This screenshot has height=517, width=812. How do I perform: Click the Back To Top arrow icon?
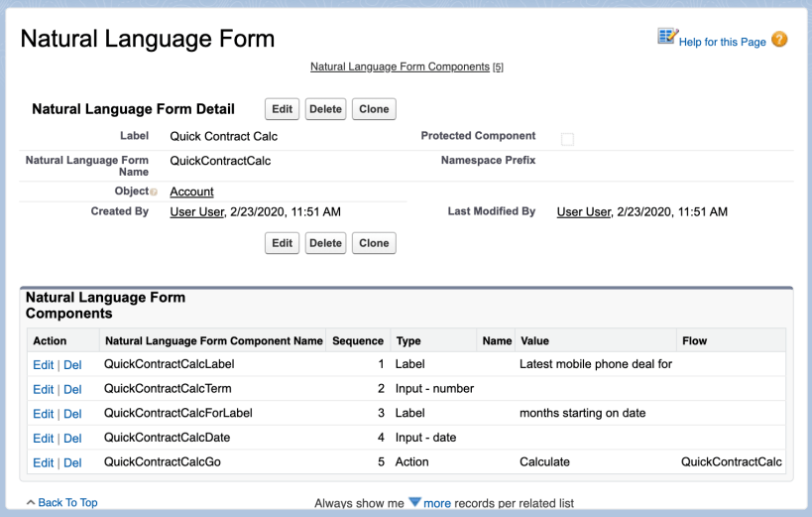pyautogui.click(x=31, y=503)
